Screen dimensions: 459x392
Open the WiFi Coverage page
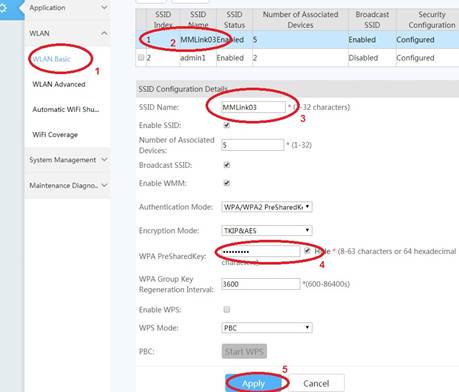click(55, 135)
